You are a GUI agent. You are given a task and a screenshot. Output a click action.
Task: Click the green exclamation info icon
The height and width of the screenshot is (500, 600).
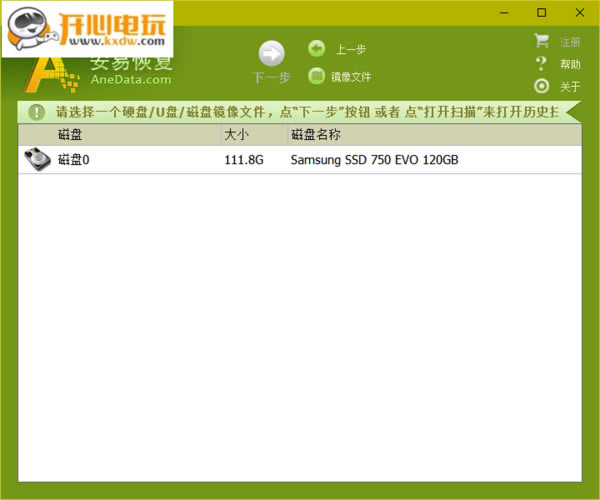37,112
